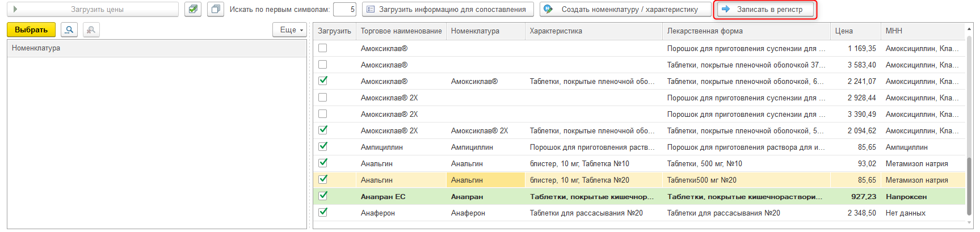
Task: Click the cancel search icon
Action: point(91,30)
